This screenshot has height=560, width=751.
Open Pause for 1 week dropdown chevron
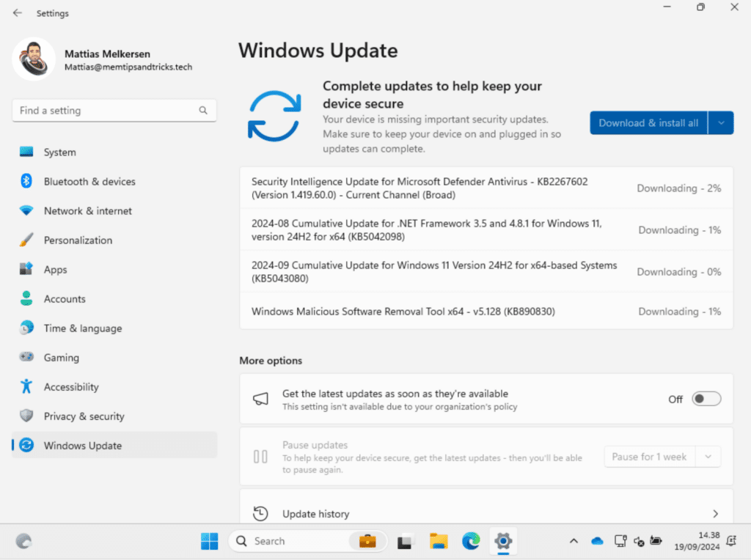(x=708, y=457)
